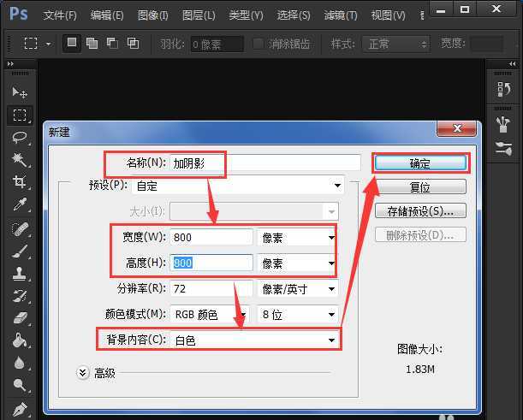Screen dimensions: 523x420
Task: Select the Brush tool
Action: pyautogui.click(x=19, y=250)
